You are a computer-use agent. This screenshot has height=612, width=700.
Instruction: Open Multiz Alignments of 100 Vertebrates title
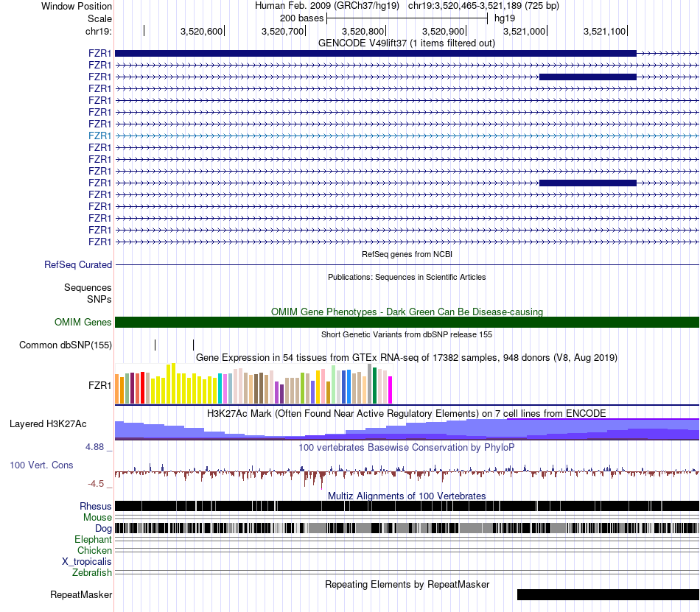pos(407,496)
